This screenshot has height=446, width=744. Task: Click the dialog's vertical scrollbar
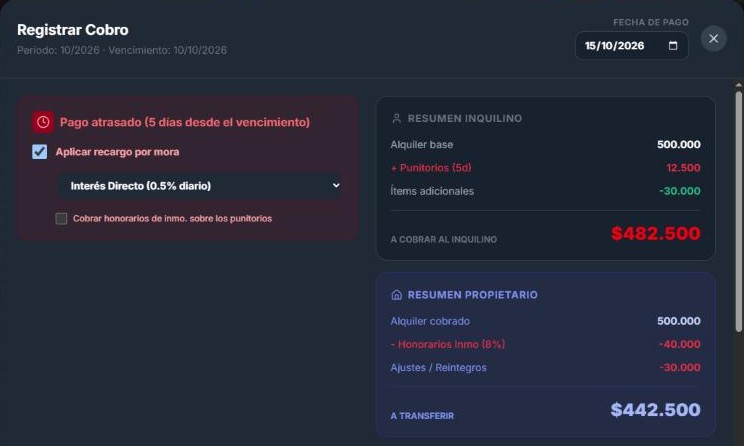[x=738, y=211]
